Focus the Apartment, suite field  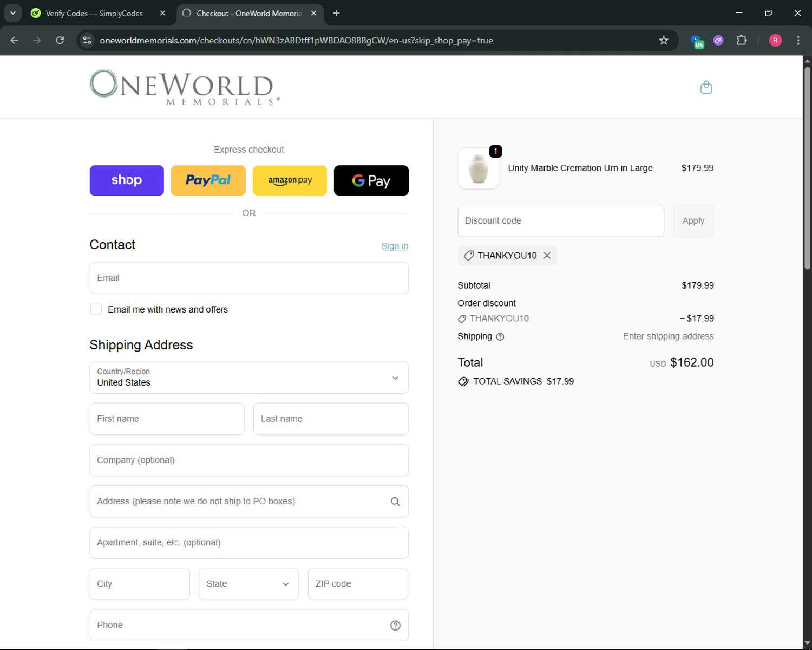click(249, 543)
